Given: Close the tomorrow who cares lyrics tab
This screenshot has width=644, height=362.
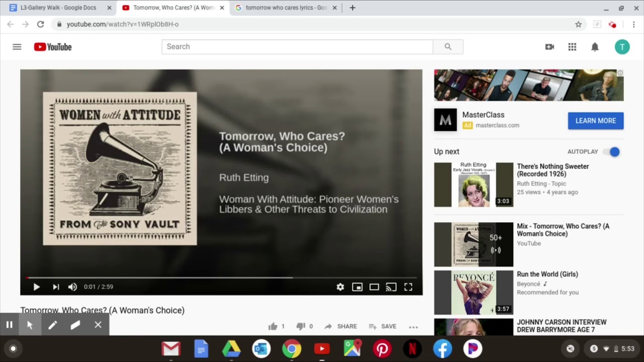Looking at the screenshot, I should click(335, 8).
